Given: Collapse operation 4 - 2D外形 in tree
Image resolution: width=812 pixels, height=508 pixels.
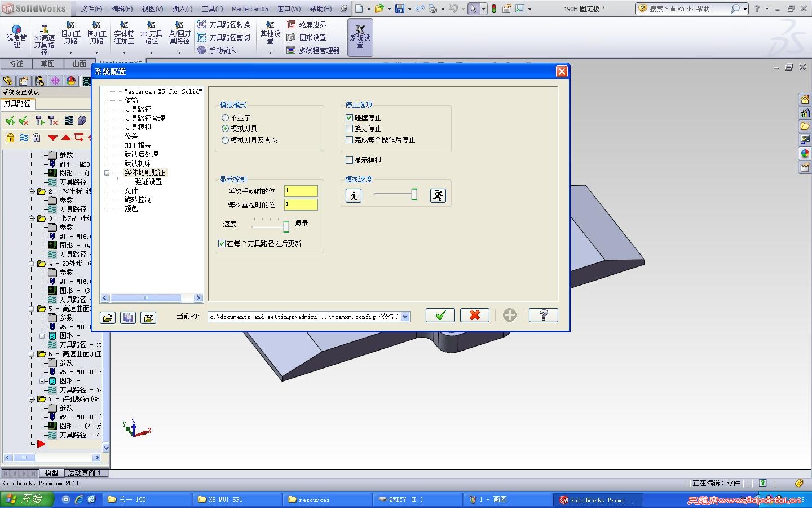Looking at the screenshot, I should 32,264.
